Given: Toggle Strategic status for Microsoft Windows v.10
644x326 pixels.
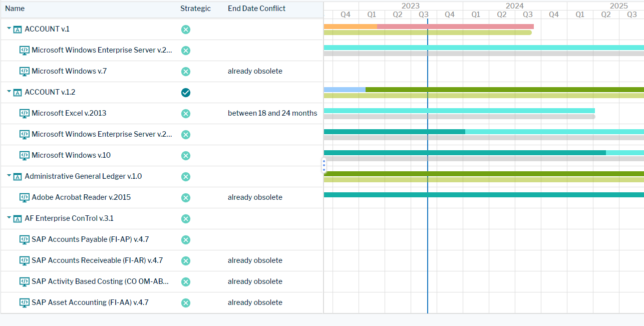Looking at the screenshot, I should 186,156.
